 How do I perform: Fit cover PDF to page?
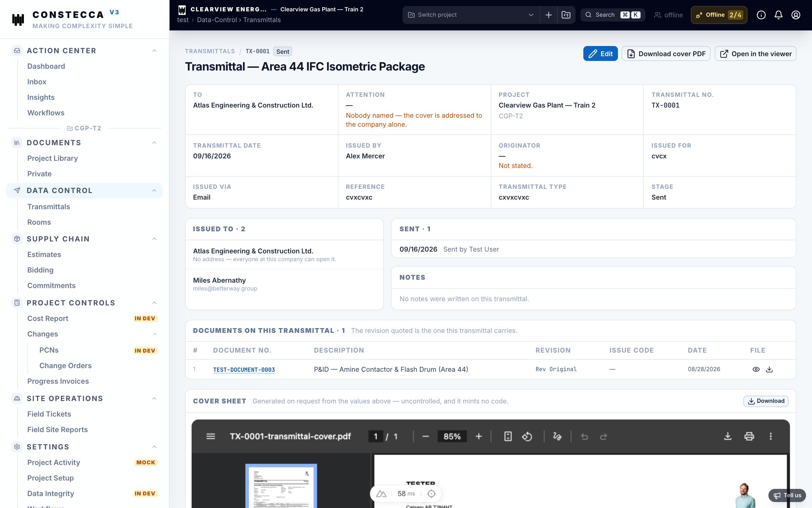[508, 436]
